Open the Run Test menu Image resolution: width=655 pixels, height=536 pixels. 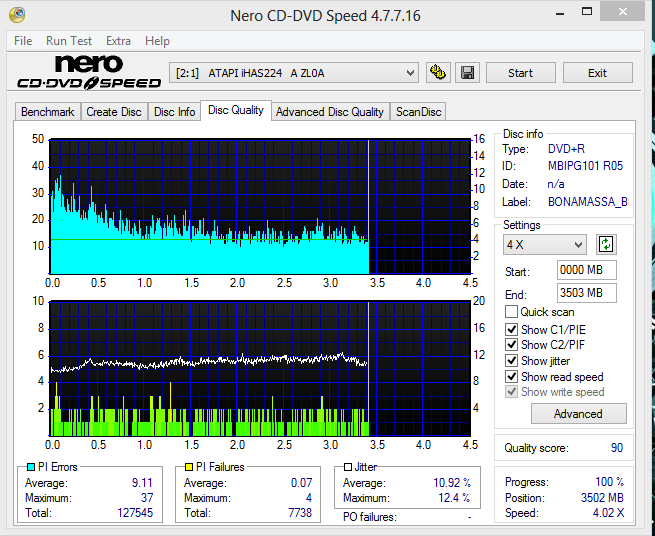69,41
